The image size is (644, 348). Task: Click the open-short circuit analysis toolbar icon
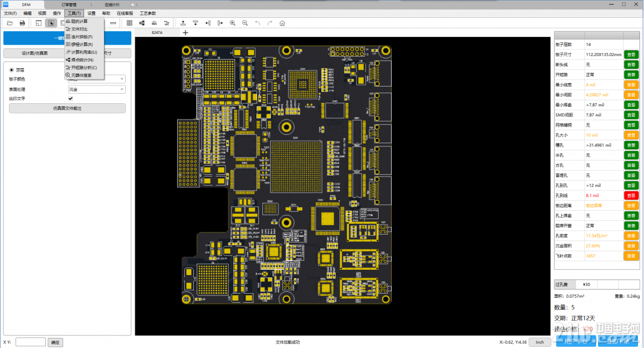pos(166,23)
